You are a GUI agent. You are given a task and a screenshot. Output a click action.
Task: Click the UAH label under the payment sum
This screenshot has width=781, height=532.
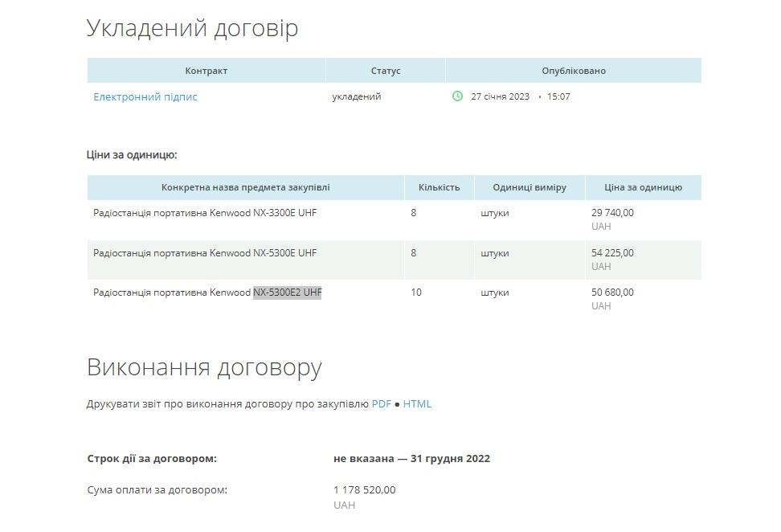344,505
